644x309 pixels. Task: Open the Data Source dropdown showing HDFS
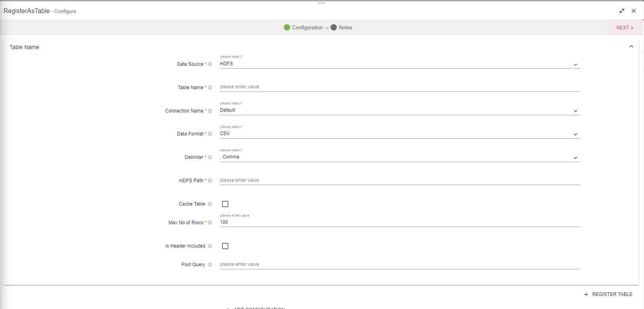[400, 64]
